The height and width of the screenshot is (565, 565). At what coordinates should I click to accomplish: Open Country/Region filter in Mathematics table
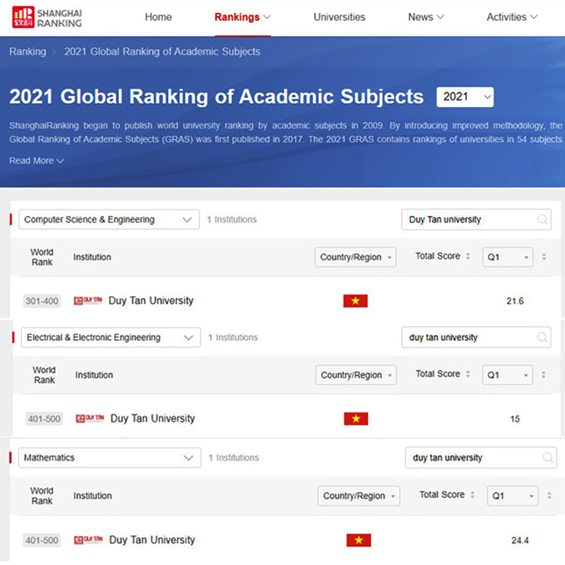point(359,495)
